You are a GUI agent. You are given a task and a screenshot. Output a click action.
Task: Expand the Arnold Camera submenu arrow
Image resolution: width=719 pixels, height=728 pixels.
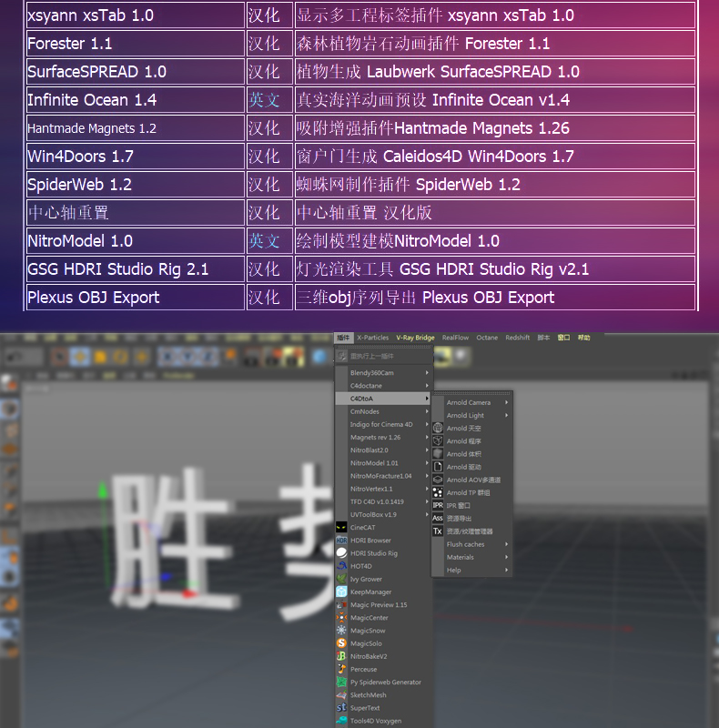tap(507, 402)
